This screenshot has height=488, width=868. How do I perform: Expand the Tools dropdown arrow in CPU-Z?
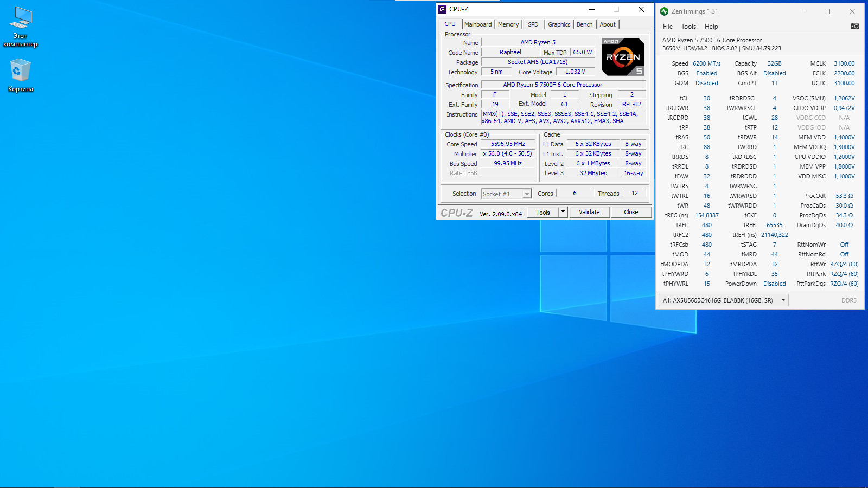coord(563,213)
